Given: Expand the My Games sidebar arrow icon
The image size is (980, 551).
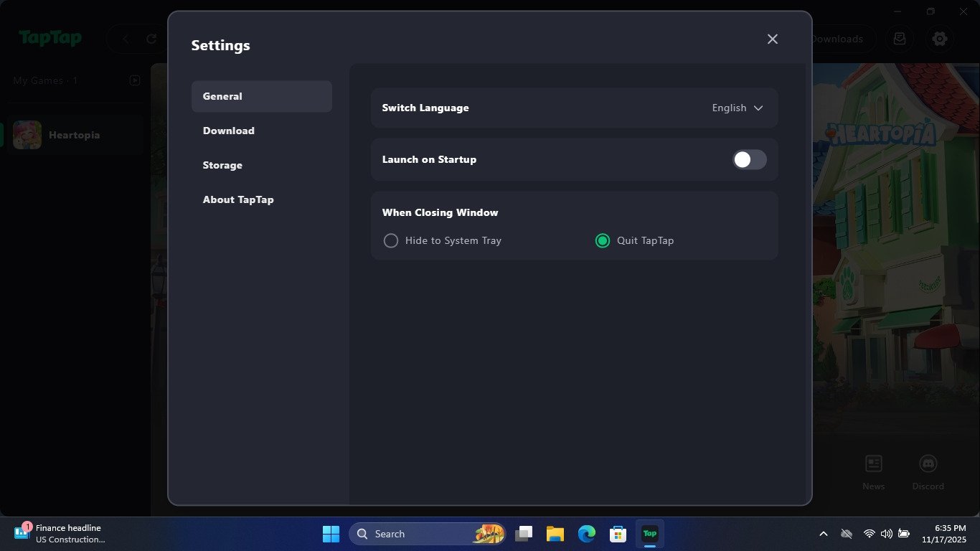Looking at the screenshot, I should pyautogui.click(x=135, y=80).
